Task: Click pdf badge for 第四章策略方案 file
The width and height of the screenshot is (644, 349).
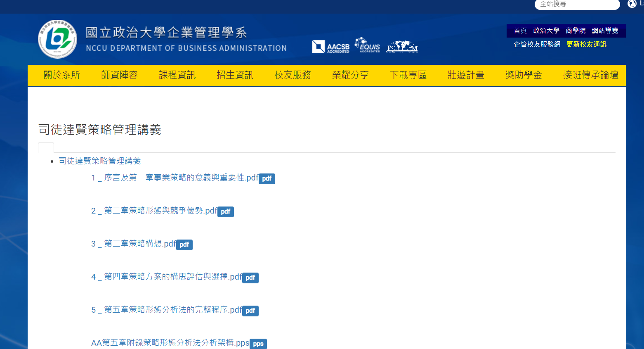Action: click(250, 278)
